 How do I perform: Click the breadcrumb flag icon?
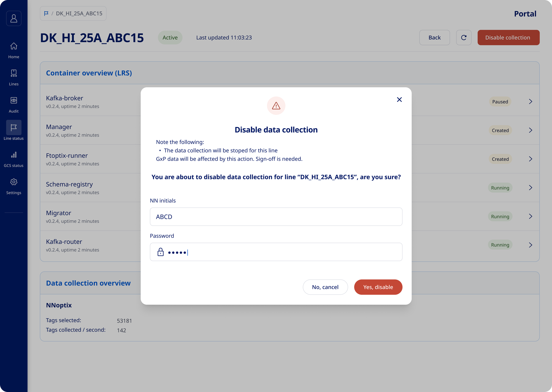click(46, 13)
